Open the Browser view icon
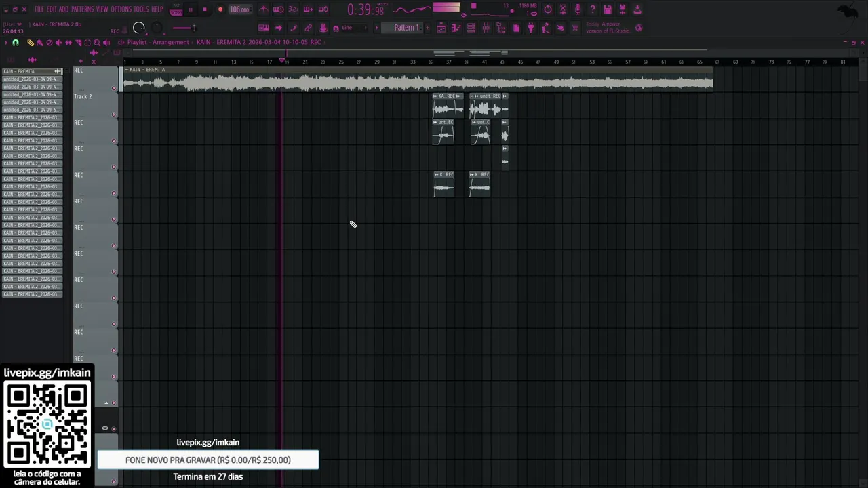The width and height of the screenshot is (868, 488). pyautogui.click(x=501, y=28)
